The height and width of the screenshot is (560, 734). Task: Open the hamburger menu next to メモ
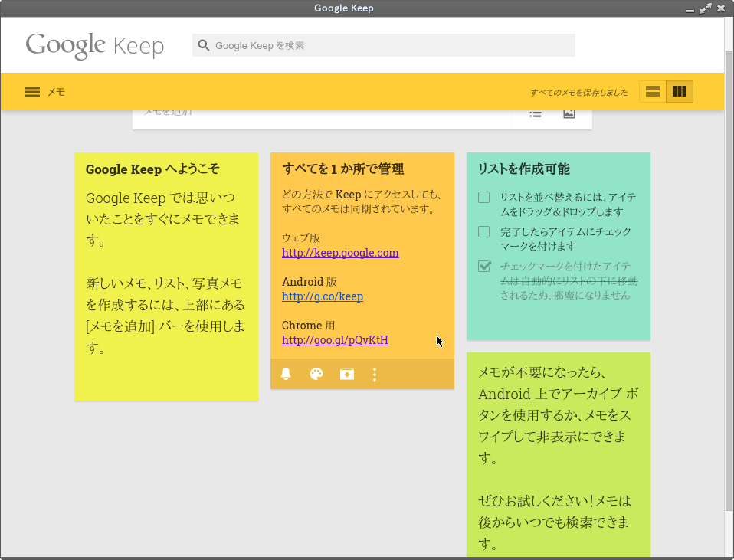[x=32, y=92]
